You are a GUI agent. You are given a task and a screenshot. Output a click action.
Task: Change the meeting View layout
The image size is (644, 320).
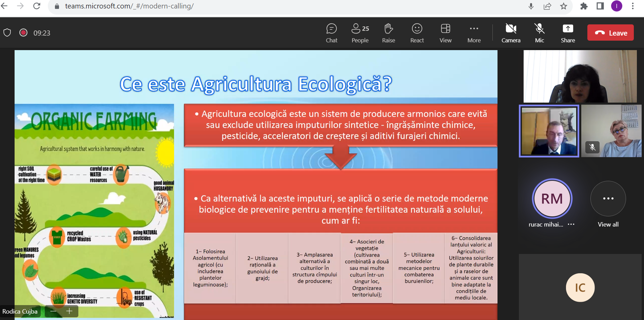coord(445,33)
